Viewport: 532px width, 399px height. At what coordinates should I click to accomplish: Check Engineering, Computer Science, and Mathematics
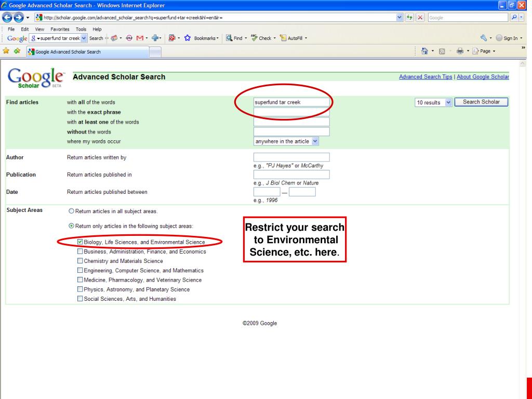pos(80,270)
